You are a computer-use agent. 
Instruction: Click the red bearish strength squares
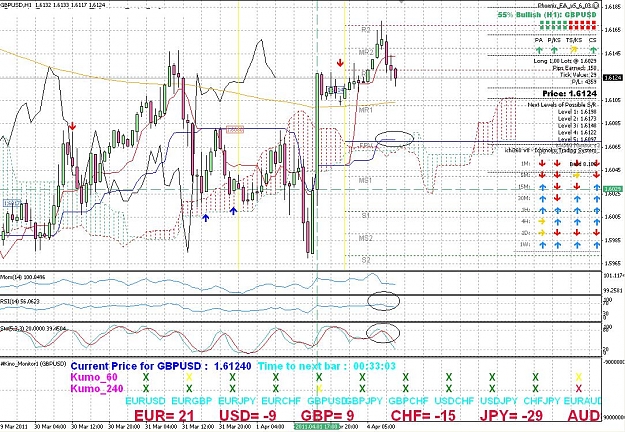pyautogui.click(x=583, y=25)
